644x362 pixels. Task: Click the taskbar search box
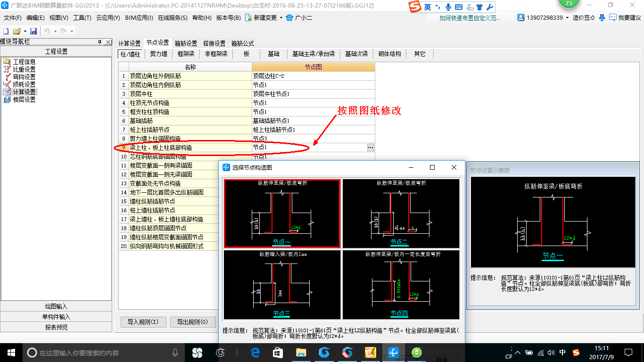(104, 352)
